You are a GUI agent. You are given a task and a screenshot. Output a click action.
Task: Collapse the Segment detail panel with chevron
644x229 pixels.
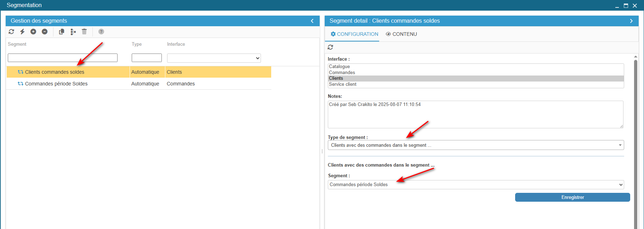point(631,21)
